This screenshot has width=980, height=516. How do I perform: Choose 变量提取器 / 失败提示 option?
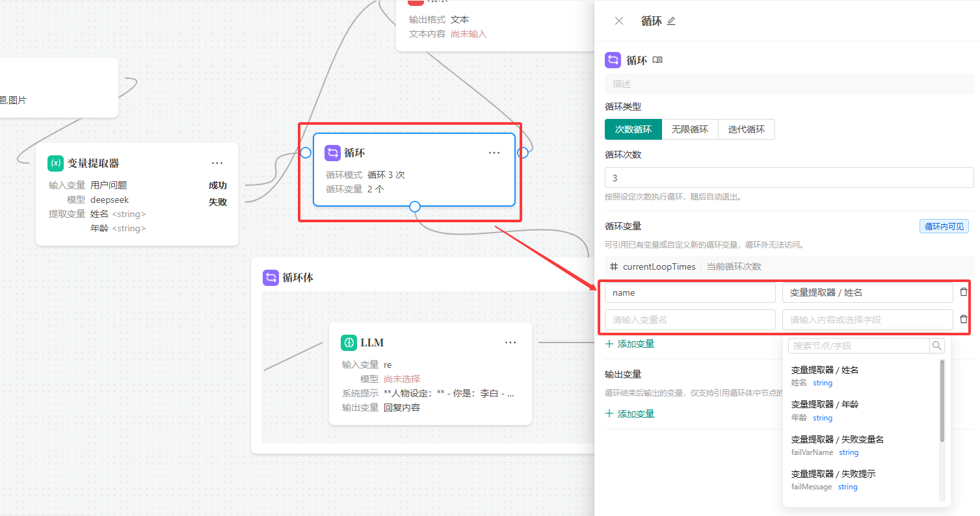click(x=862, y=480)
